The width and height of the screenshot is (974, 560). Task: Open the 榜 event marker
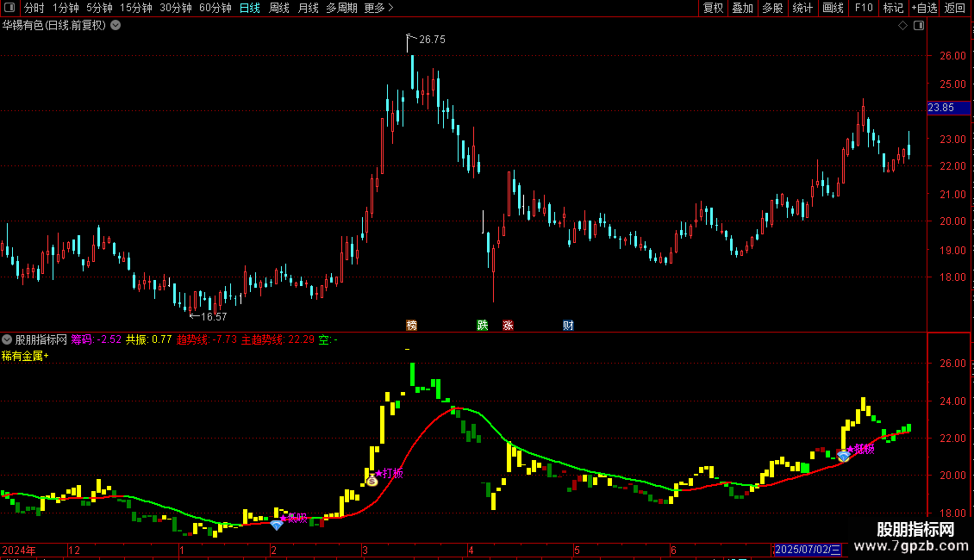[x=411, y=326]
